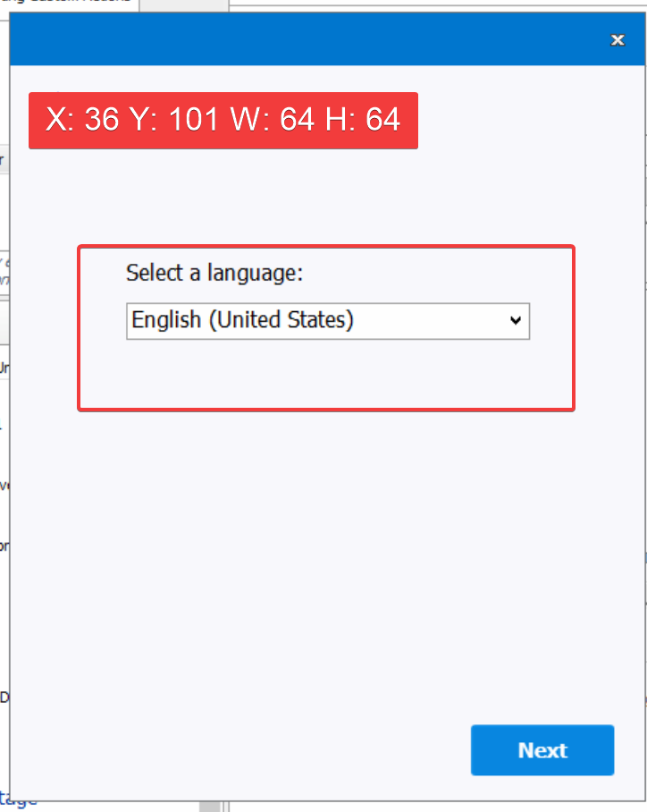The width and height of the screenshot is (647, 812).
Task: Select the English (United States) text field
Action: [x=243, y=320]
